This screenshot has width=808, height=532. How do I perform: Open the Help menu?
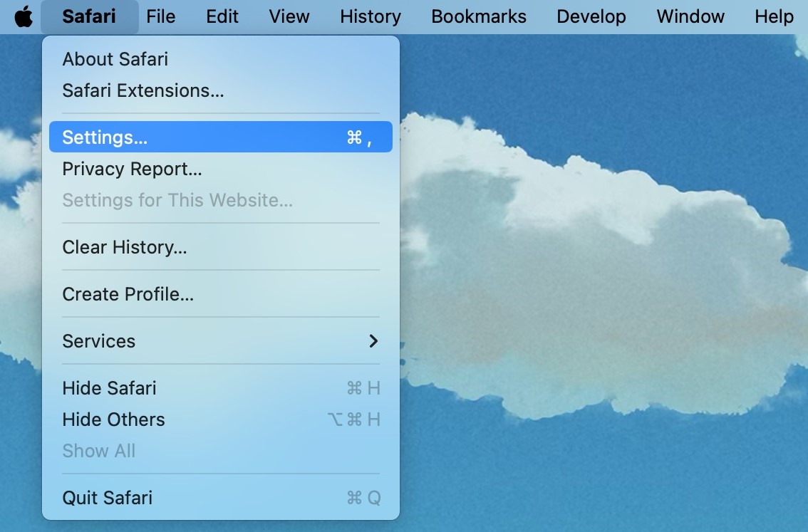774,16
